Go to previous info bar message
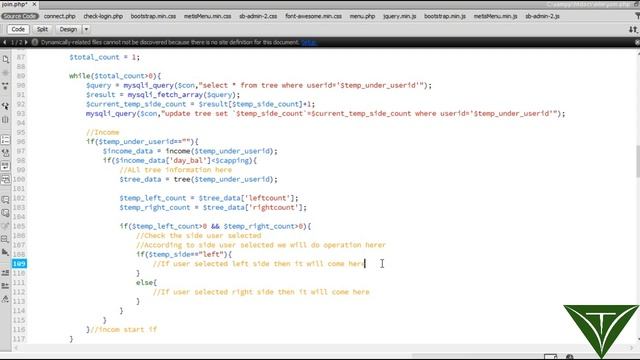This screenshot has width=640, height=360. (x=4, y=42)
